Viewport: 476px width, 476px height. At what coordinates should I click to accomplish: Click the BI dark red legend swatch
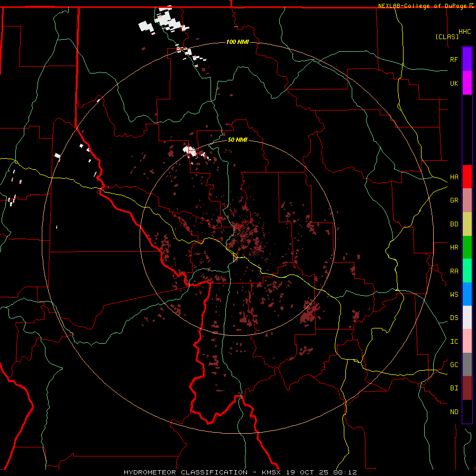[x=467, y=388]
